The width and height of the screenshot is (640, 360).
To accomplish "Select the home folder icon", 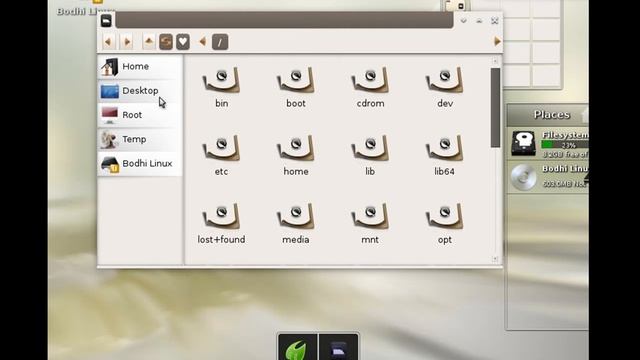I will coord(296,149).
